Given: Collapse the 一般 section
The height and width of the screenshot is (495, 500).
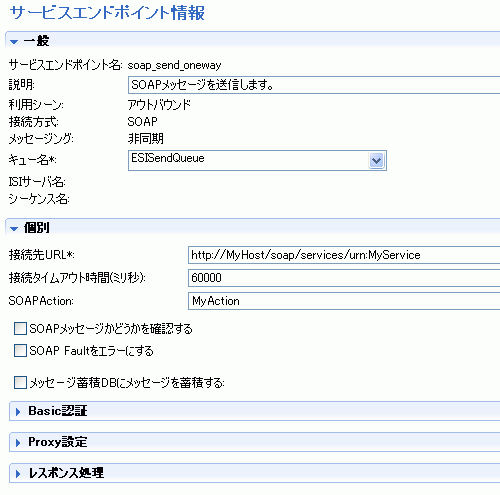Looking at the screenshot, I should tap(14, 42).
